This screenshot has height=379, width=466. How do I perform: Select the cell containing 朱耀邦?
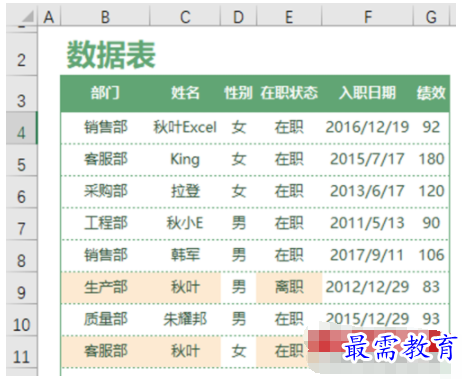click(185, 320)
